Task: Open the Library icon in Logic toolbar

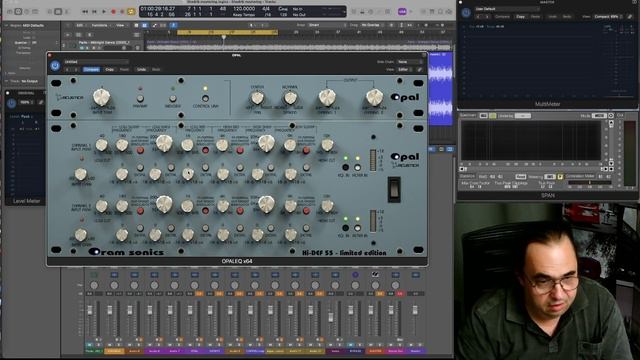Action: pyautogui.click(x=10, y=12)
